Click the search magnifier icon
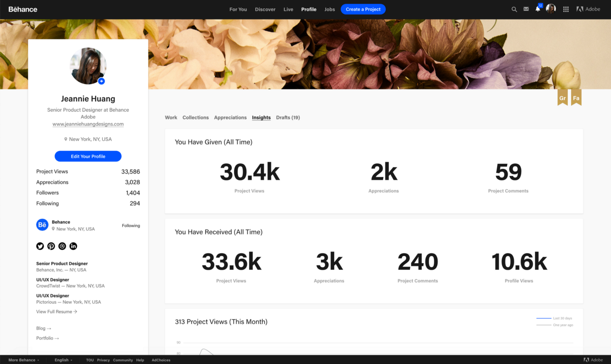This screenshot has height=364, width=611. 514,9
